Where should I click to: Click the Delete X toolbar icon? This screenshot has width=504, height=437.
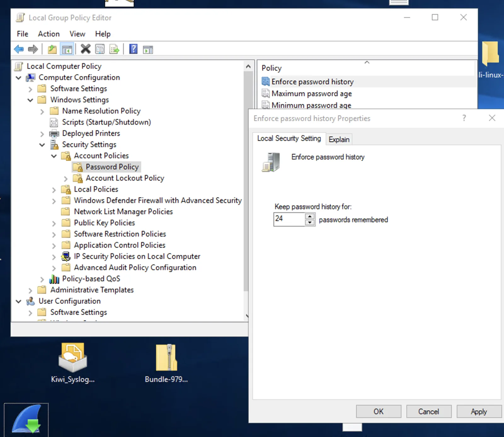click(x=85, y=49)
